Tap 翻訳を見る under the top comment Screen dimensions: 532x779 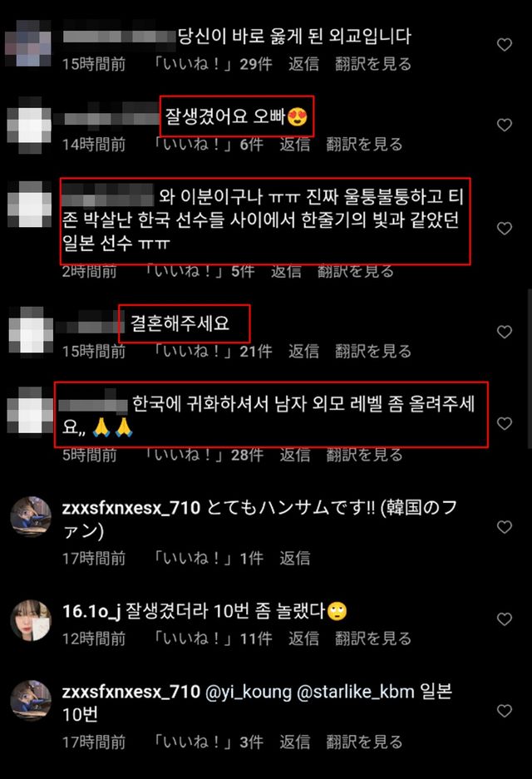click(373, 64)
